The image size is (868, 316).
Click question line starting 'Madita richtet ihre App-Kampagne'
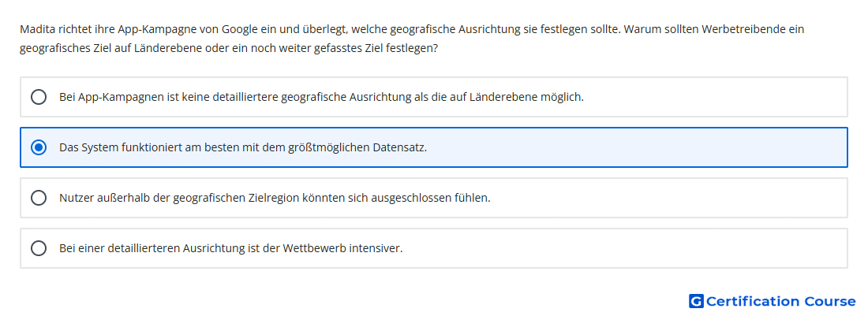412,29
